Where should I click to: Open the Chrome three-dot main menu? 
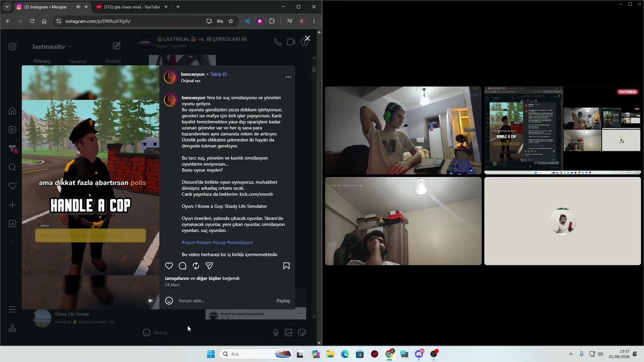(314, 21)
